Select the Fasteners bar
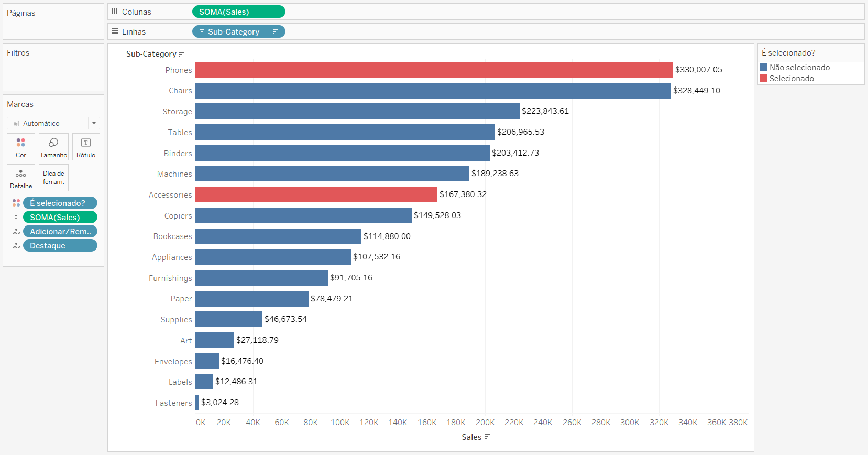Screen dimensions: 868x455 197,403
